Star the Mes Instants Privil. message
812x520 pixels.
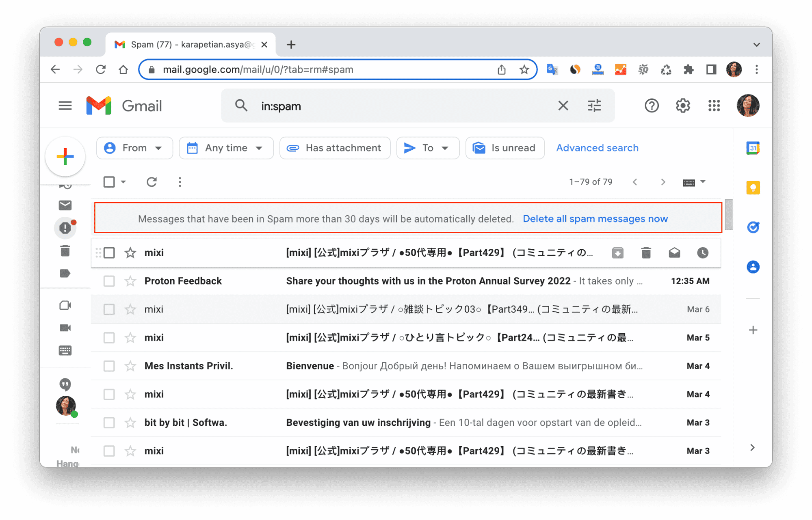point(130,366)
